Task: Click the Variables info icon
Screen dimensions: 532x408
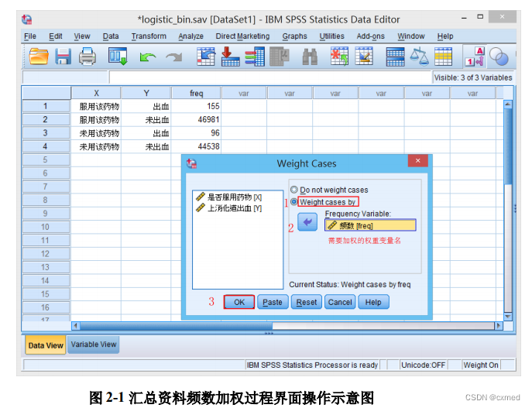Action: (x=255, y=57)
